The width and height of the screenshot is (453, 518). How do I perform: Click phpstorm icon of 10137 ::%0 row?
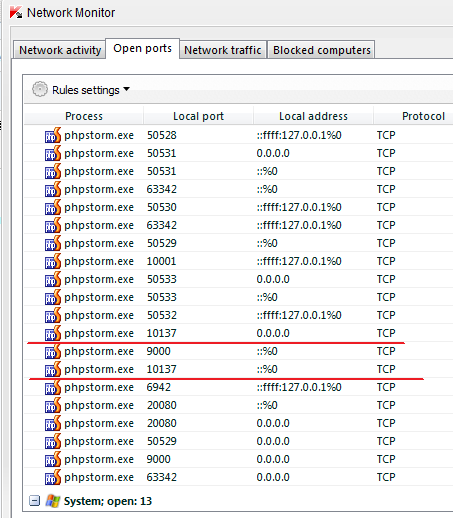[x=53, y=369]
